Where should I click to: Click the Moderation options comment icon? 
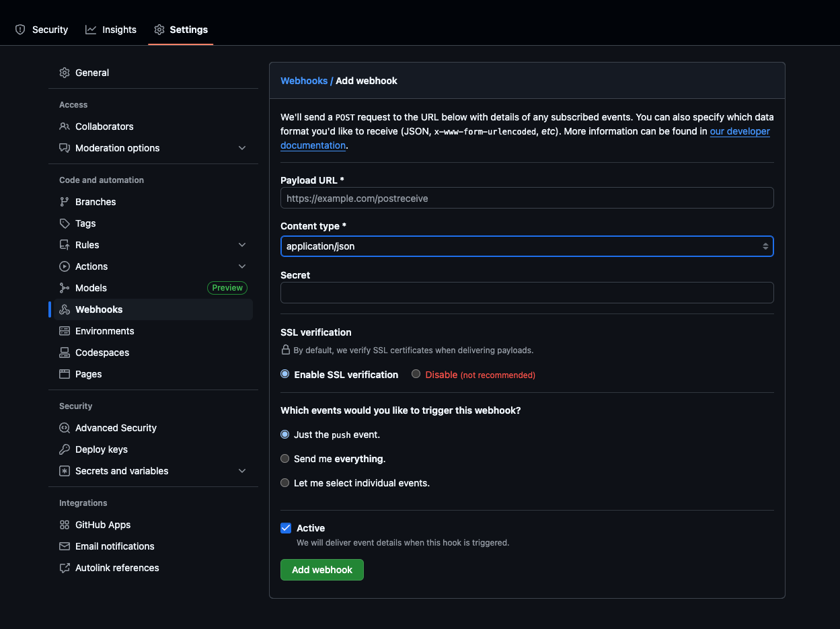[x=65, y=148]
